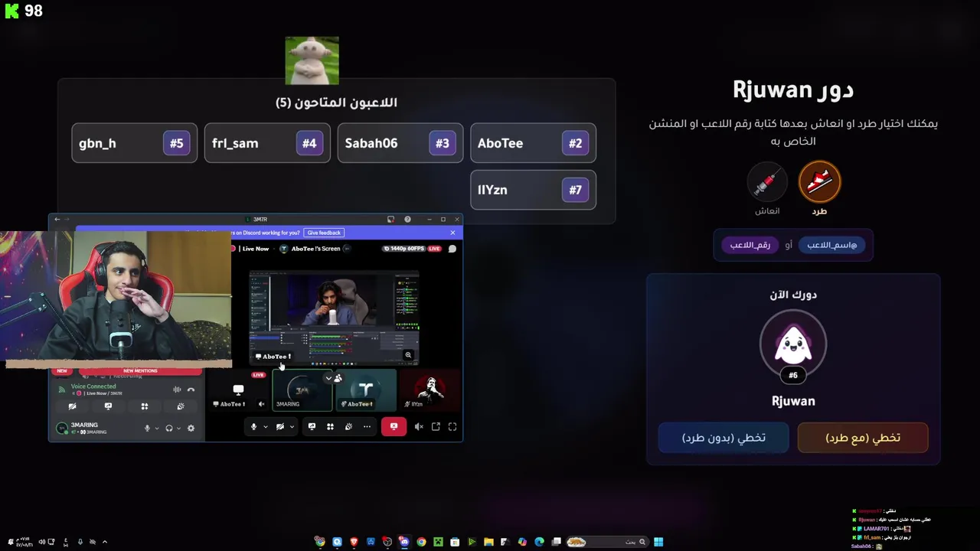Screen dimensions: 980x551
Task: Choose player Sabah06 #3 card
Action: [400, 143]
